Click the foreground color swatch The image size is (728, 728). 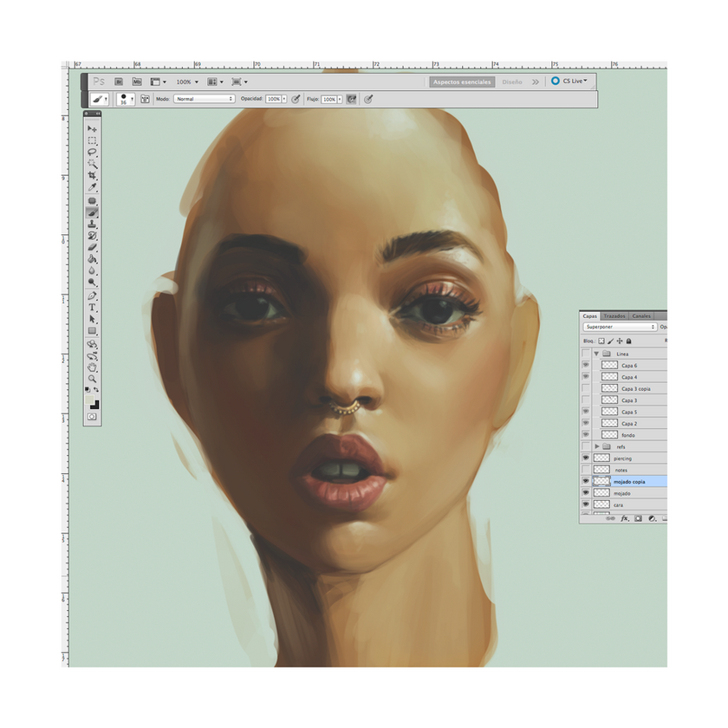coord(90,400)
